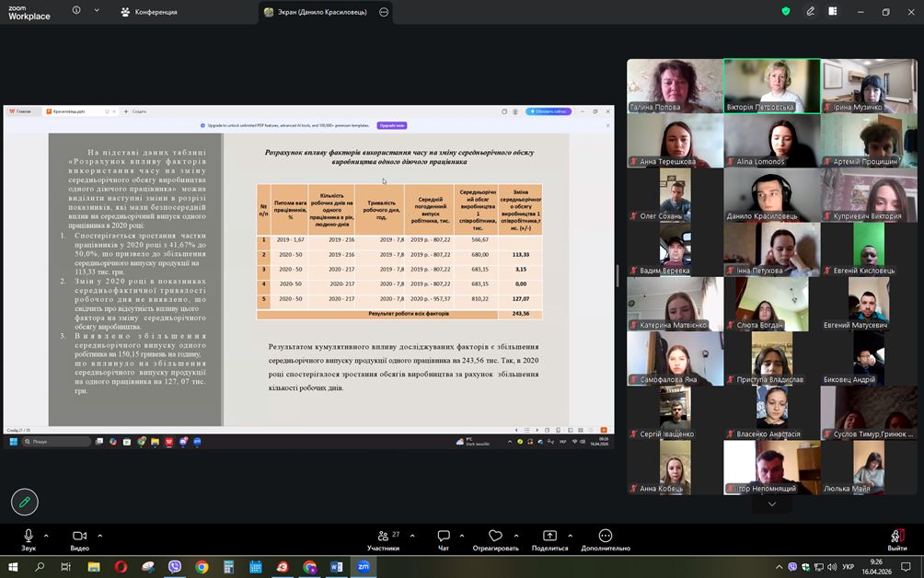Open the three-dot menu beside the screen tab
The image size is (924, 578).
click(x=384, y=12)
